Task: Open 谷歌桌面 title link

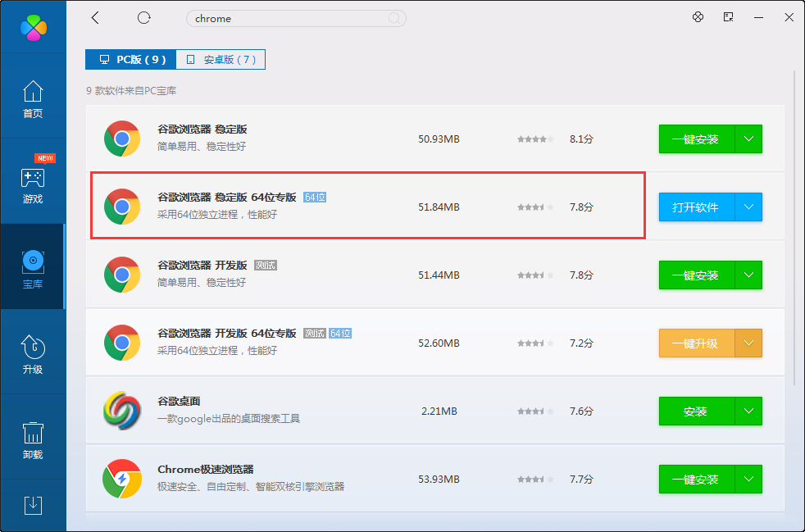Action: pos(179,401)
